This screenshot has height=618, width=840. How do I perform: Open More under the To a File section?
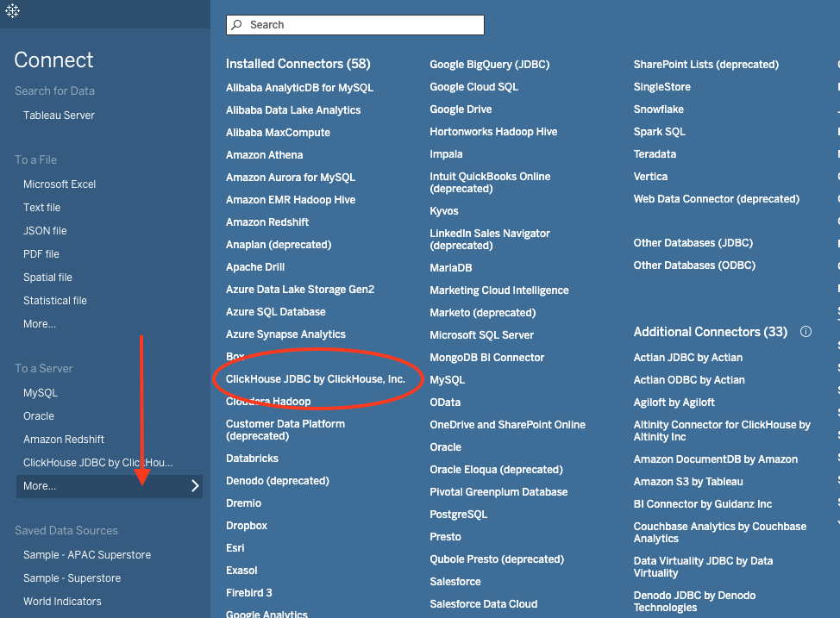coord(40,324)
